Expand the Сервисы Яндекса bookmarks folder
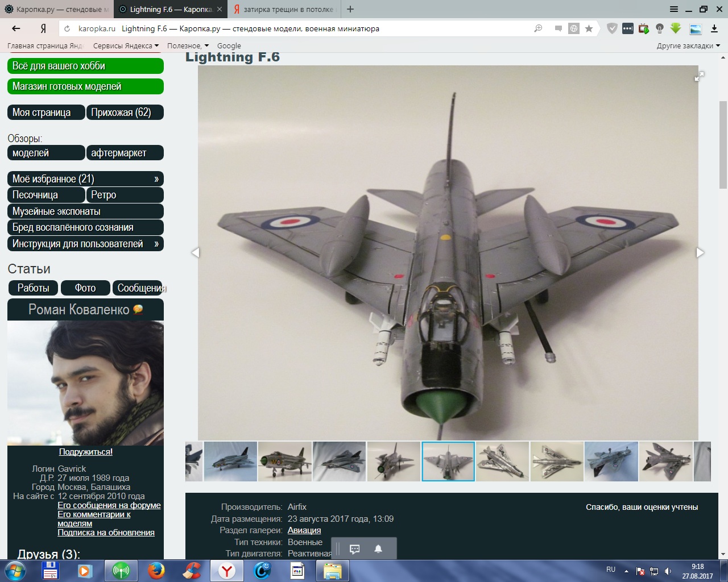 click(x=126, y=45)
